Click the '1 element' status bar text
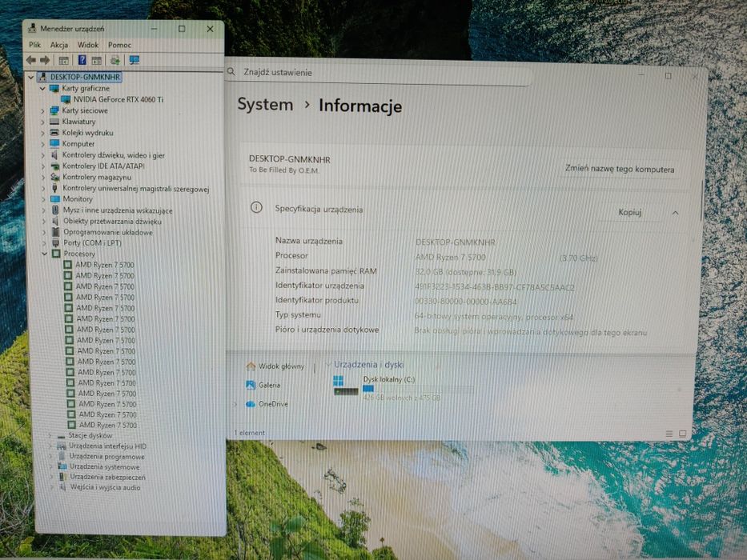747x560 pixels. click(250, 433)
